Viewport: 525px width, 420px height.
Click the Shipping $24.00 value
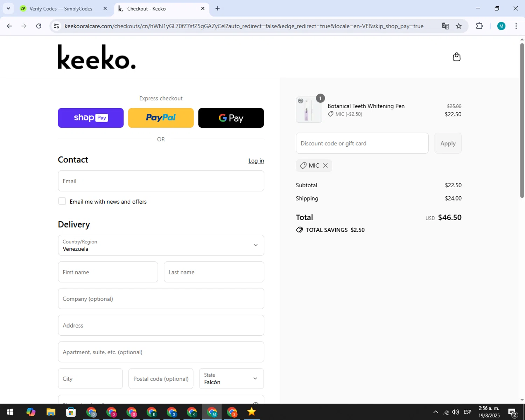pyautogui.click(x=453, y=198)
